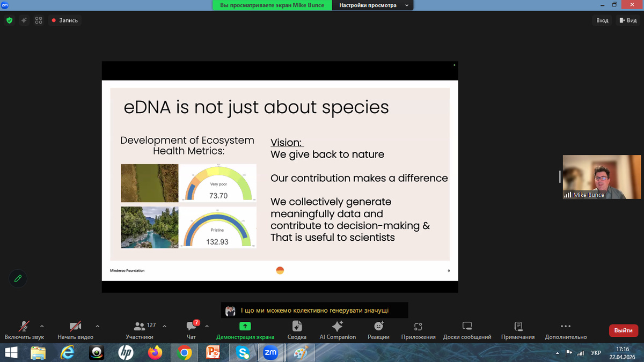Open the AI Companion panel

338,330
